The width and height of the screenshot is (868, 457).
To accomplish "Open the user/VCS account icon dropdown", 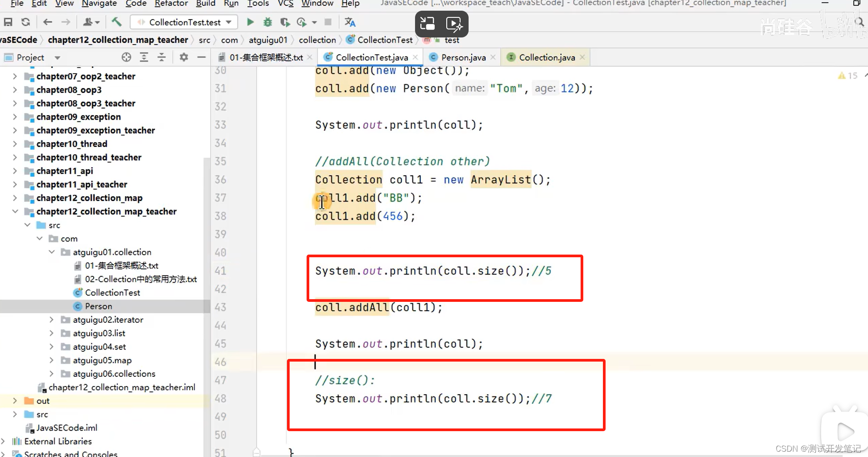I will point(91,22).
